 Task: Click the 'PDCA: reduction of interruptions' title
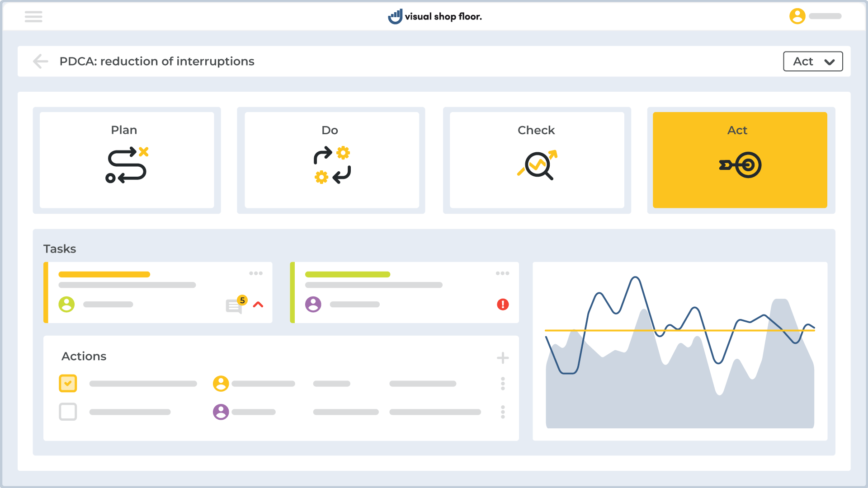(x=157, y=61)
